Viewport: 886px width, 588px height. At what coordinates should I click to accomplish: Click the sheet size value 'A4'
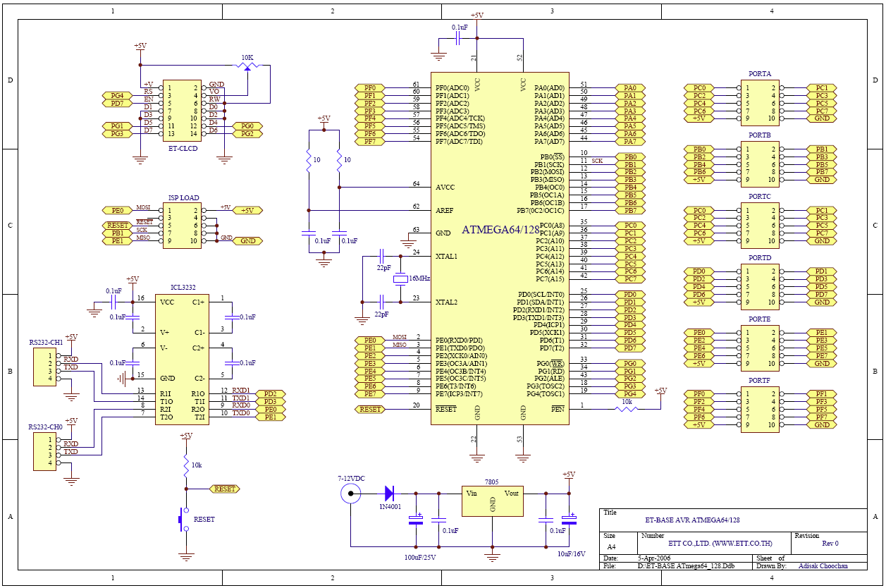pyautogui.click(x=611, y=546)
